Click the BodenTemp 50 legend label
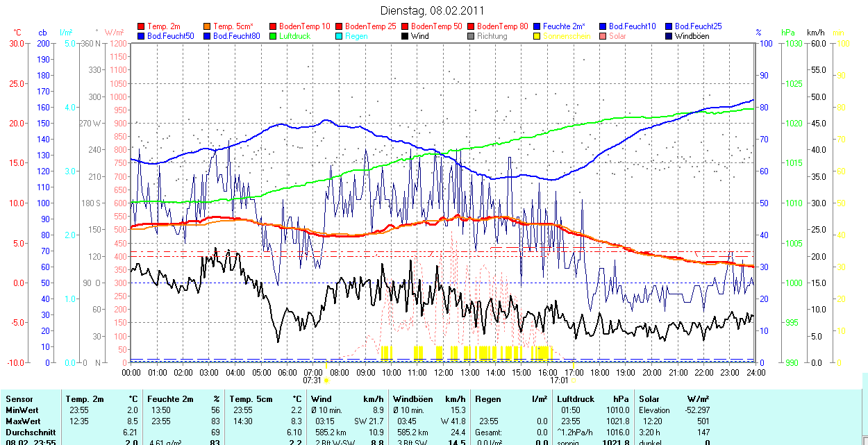Screen dimensions: 868x445 click(x=436, y=26)
